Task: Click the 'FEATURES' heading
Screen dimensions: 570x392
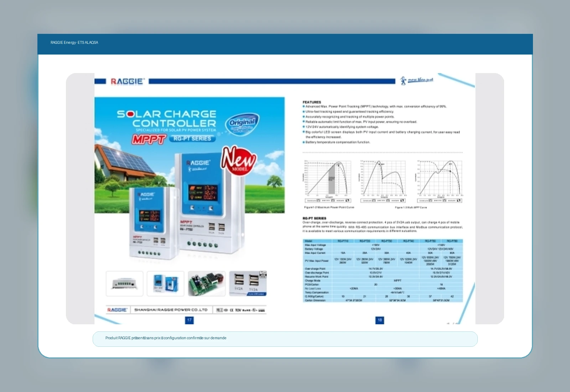Action: [312, 102]
